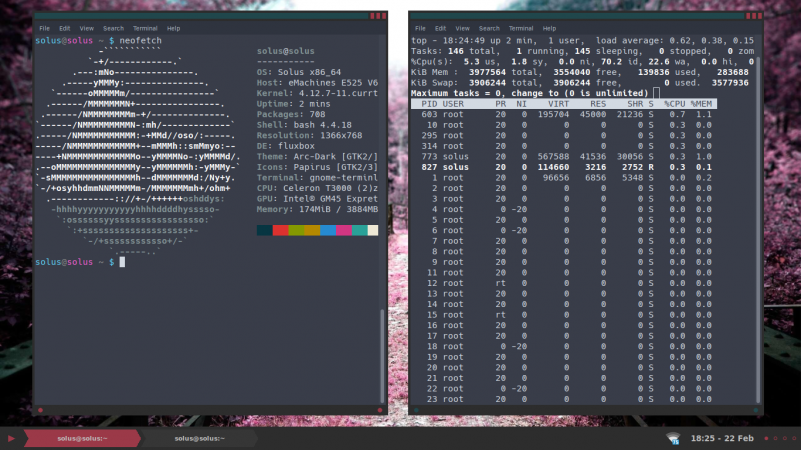Image resolution: width=801 pixels, height=450 pixels.
Task: Click the 'CPU: Celeron T3000' line
Action: tap(317, 188)
